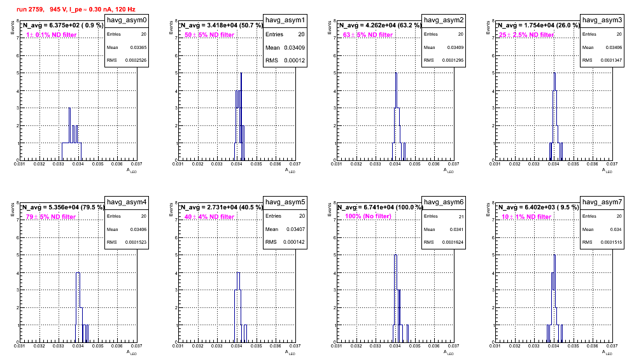Viewport: 634px width, 364px height.
Task: Select the 'N_avg = 1.754e+04 (26.0 %)' label
Action: tap(539, 25)
